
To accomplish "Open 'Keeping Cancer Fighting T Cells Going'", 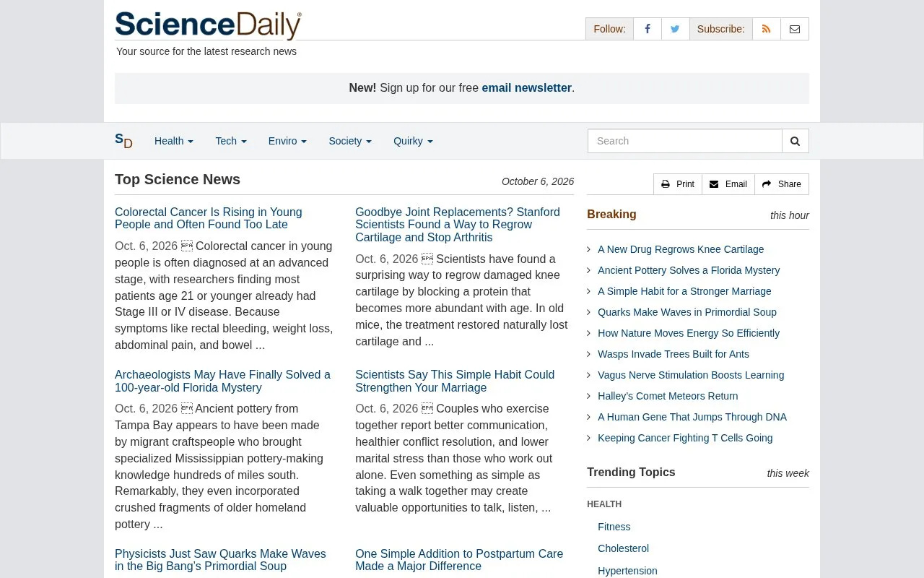I will (685, 438).
